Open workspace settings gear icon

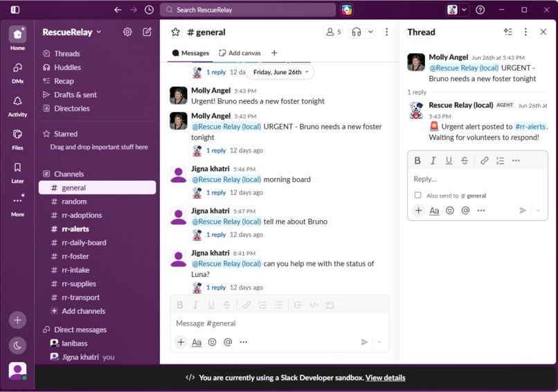[x=127, y=32]
